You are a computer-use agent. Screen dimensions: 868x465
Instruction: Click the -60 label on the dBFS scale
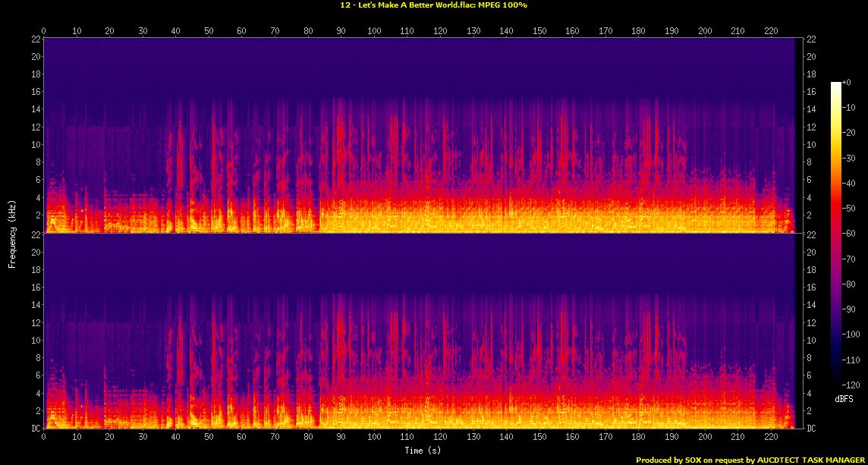pos(851,235)
